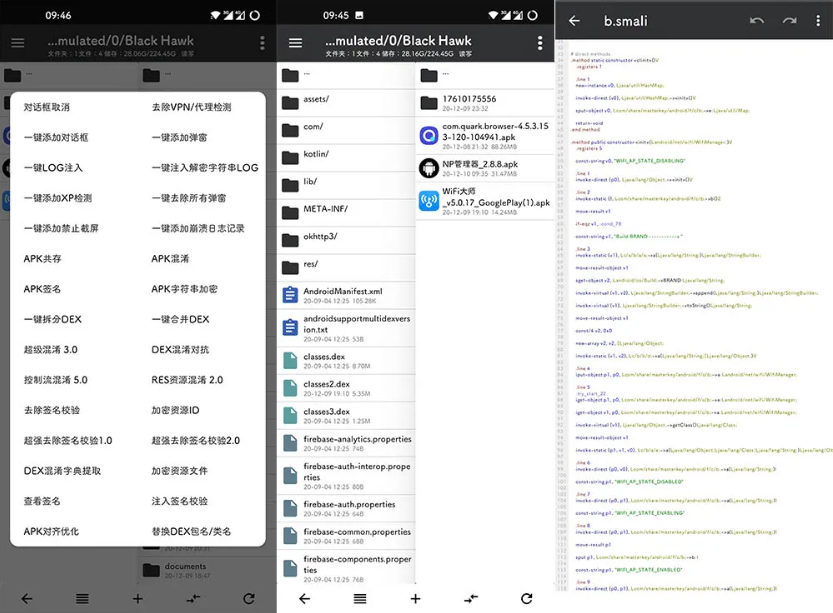Open the assets/ folder
The width and height of the screenshot is (833, 613).
(x=316, y=100)
